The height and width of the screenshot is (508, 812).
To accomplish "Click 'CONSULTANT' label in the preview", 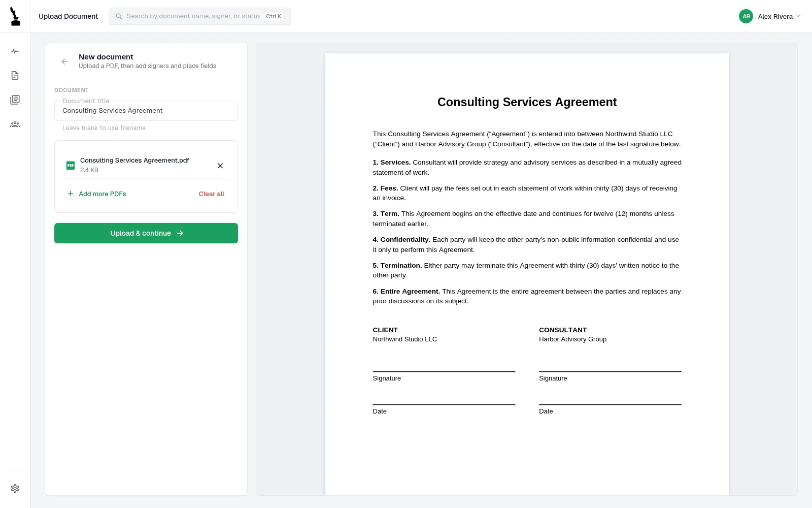I will point(563,330).
